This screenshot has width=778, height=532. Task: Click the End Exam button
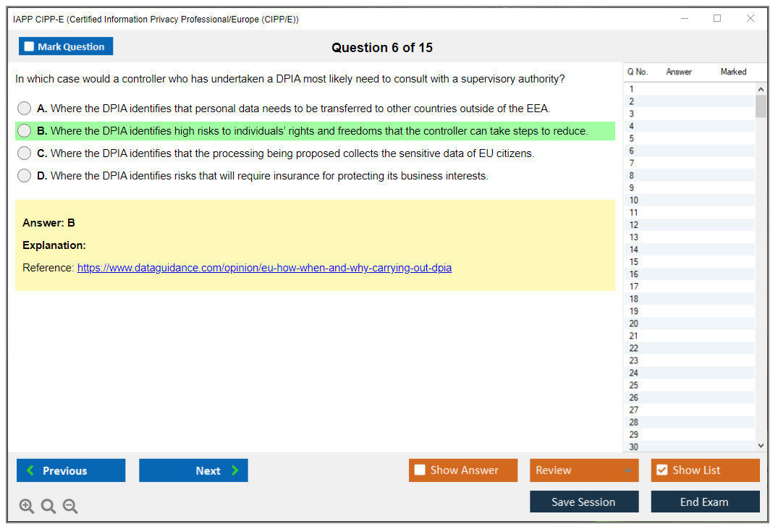pyautogui.click(x=705, y=502)
